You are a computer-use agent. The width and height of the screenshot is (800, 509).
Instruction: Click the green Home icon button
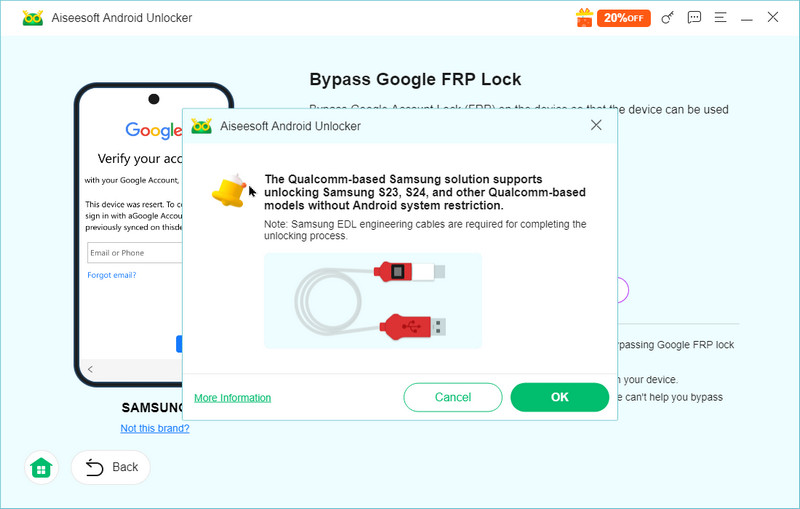point(41,467)
